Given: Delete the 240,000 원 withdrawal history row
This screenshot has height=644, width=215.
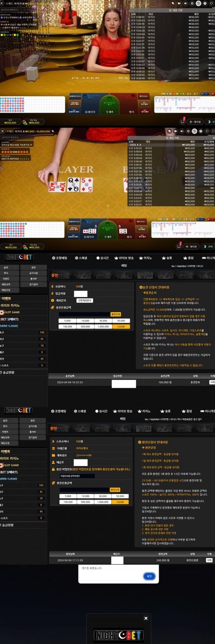Looking at the screenshot, I should (209, 560).
